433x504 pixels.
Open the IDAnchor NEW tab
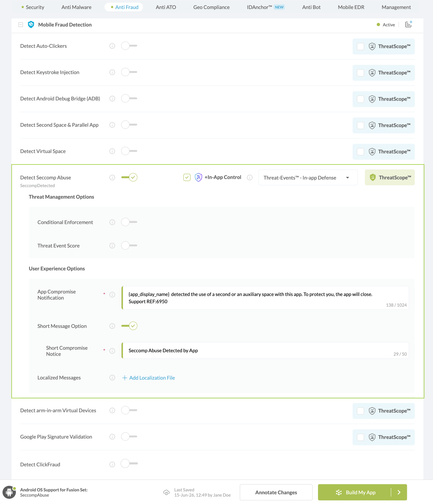click(x=266, y=7)
